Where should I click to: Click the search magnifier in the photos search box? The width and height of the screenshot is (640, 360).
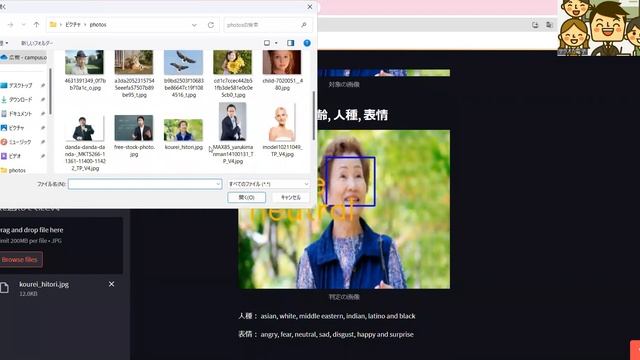(304, 25)
